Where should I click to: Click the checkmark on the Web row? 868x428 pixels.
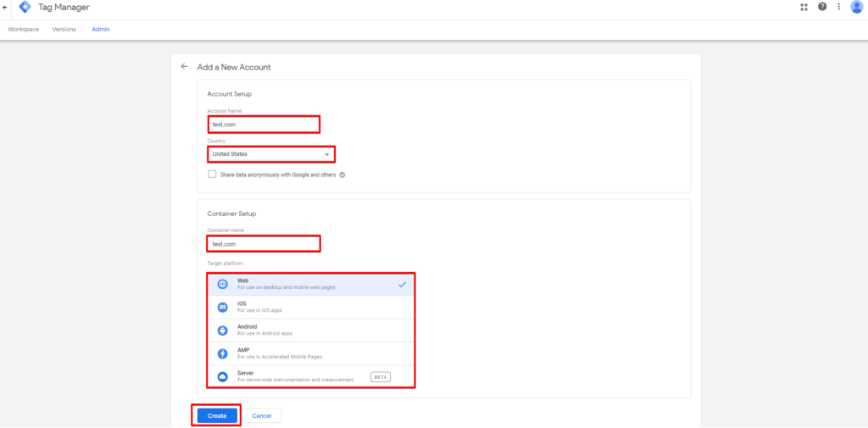(x=403, y=284)
